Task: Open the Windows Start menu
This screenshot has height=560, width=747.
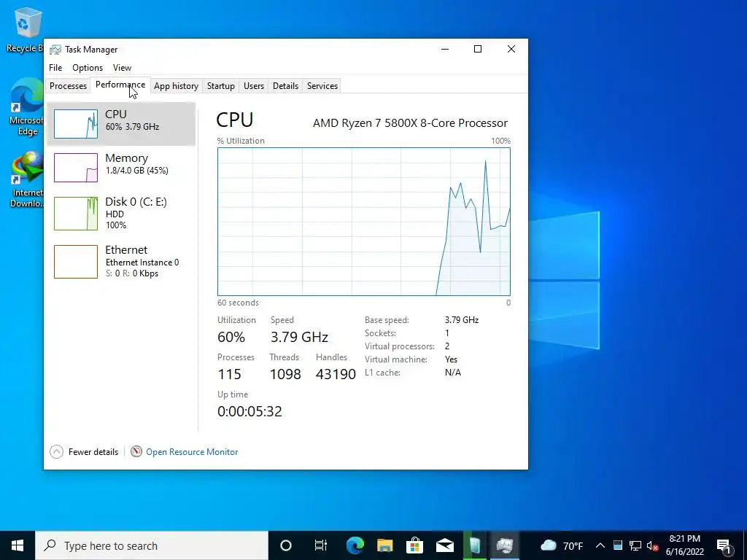Action: [18, 545]
